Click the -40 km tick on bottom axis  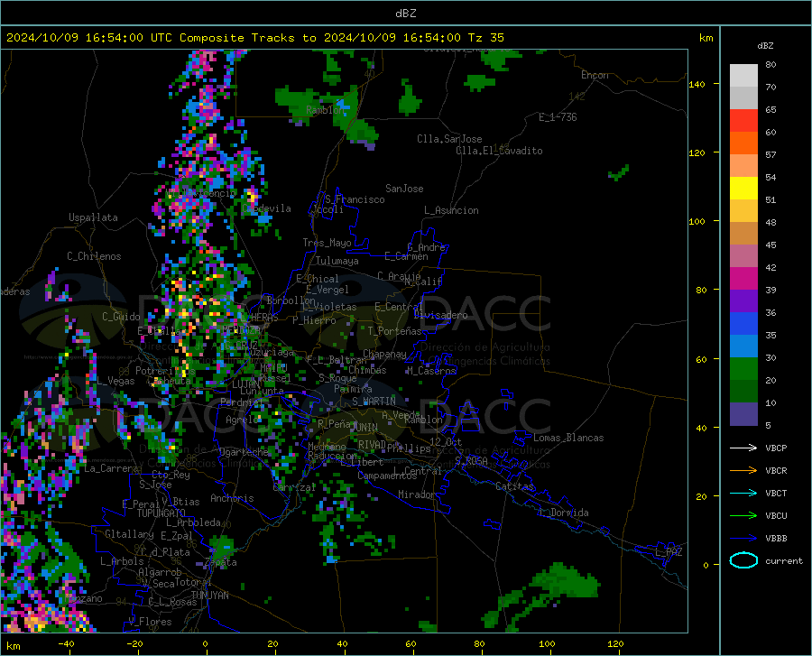tap(66, 643)
